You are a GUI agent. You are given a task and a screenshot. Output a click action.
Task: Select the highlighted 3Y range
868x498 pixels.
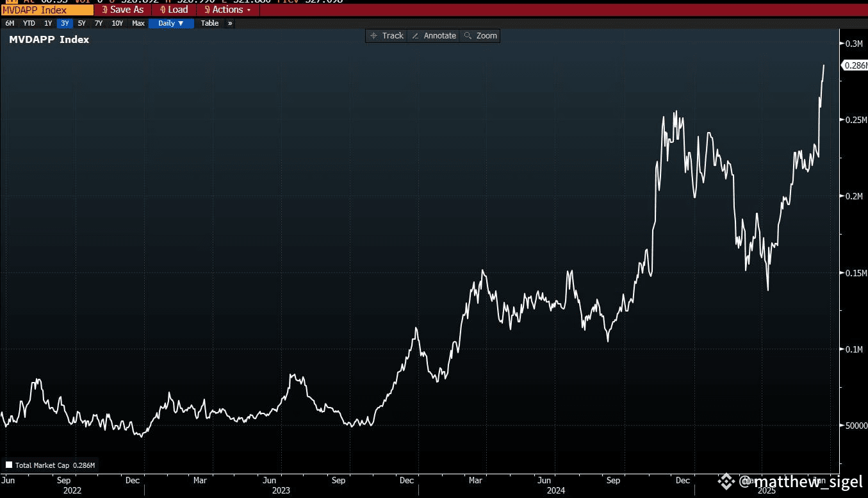coord(65,23)
